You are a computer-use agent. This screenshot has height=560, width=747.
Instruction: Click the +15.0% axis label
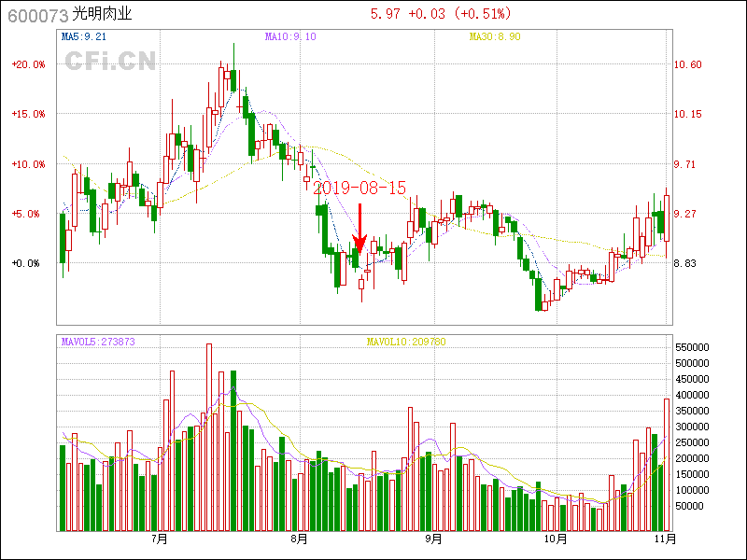[28, 114]
